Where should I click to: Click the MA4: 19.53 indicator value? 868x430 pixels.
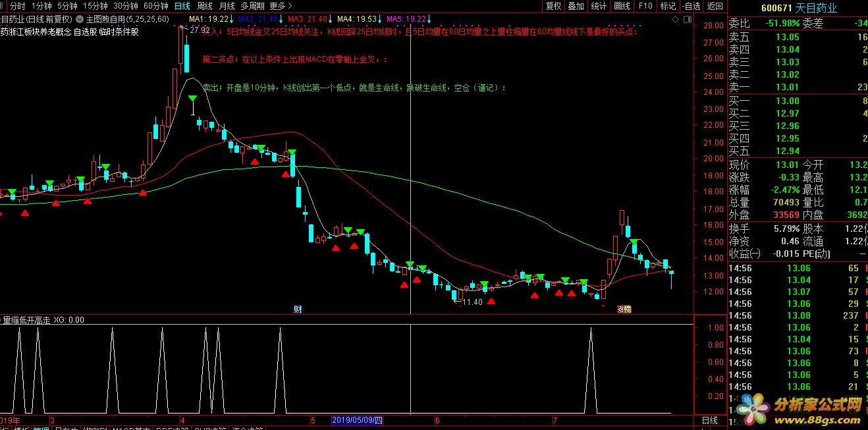click(x=360, y=19)
